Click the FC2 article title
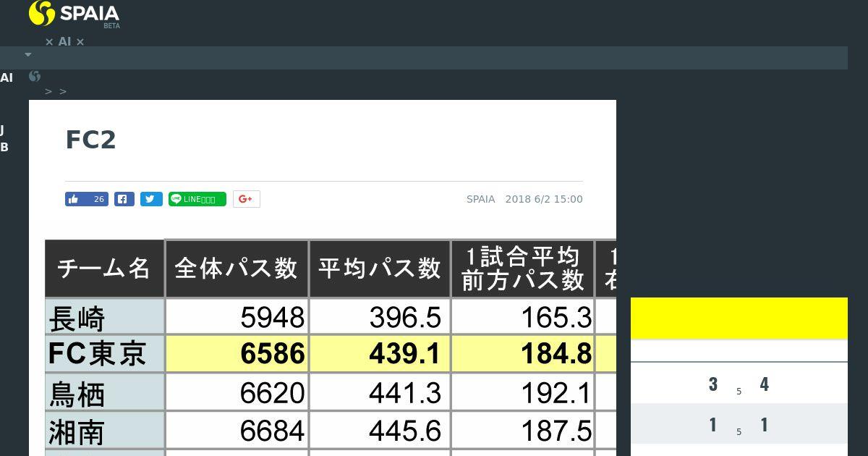Image resolution: width=868 pixels, height=456 pixels. tap(90, 140)
